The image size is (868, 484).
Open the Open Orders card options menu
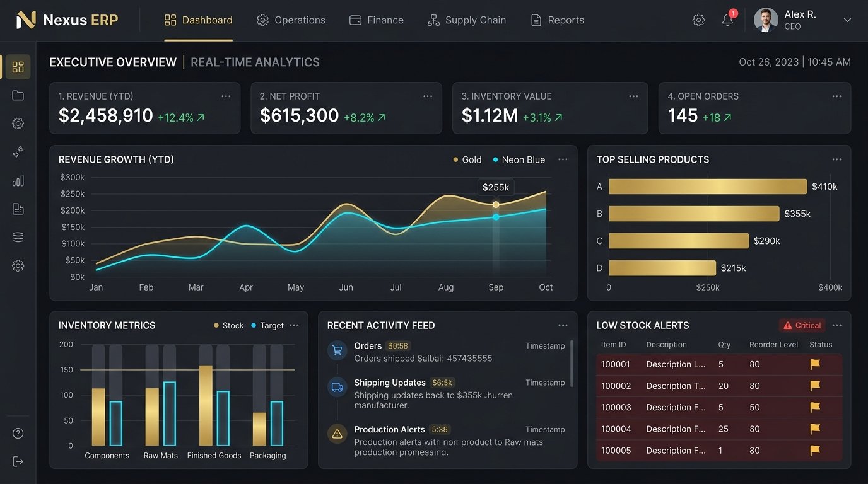pos(836,96)
